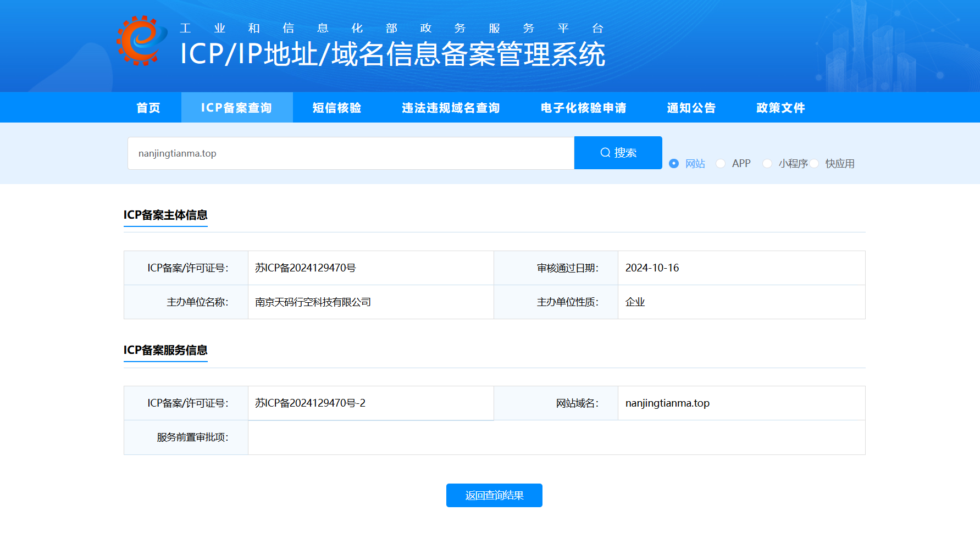
Task: Click the MIIT gear logo icon
Action: click(x=142, y=41)
